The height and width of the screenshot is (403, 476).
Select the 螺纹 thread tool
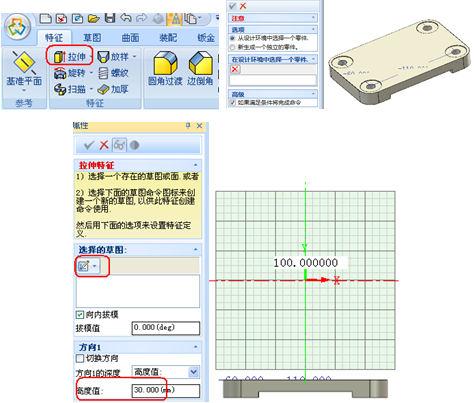tap(113, 73)
